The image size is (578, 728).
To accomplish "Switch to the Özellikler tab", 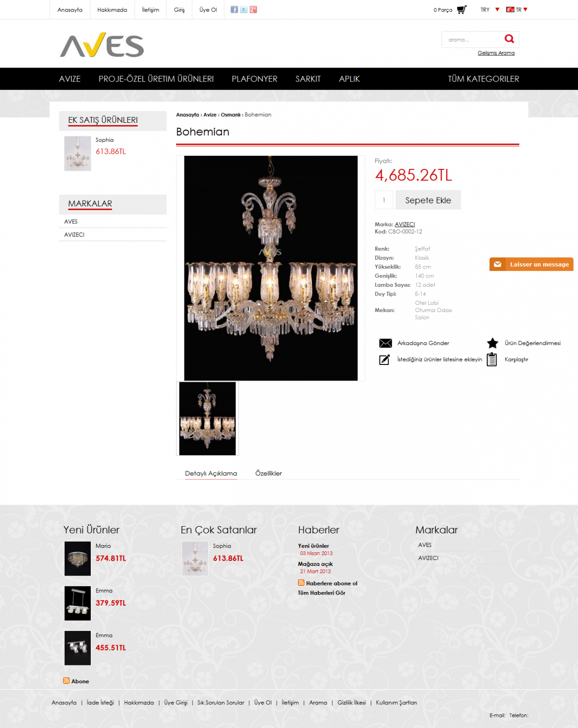I will [x=268, y=473].
